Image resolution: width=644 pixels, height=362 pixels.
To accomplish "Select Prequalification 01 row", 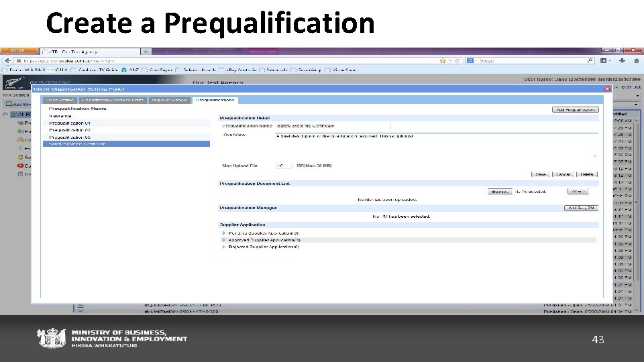I will pyautogui.click(x=127, y=123).
